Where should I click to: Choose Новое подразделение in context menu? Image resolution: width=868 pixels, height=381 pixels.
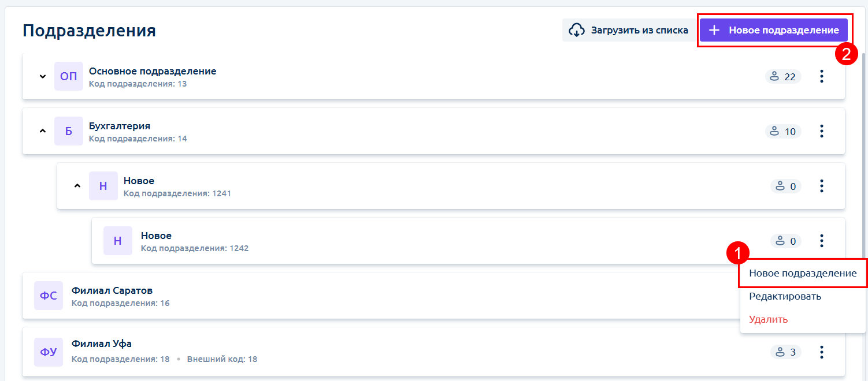(x=803, y=273)
